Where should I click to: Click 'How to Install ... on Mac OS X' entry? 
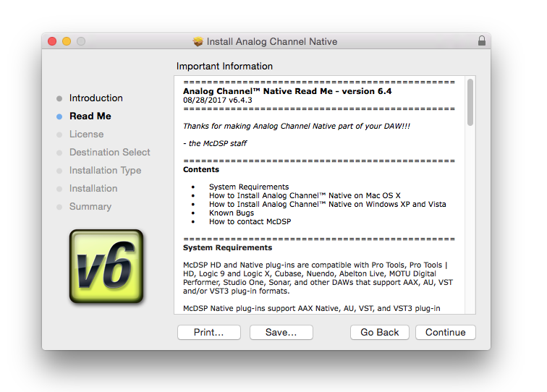pyautogui.click(x=305, y=195)
